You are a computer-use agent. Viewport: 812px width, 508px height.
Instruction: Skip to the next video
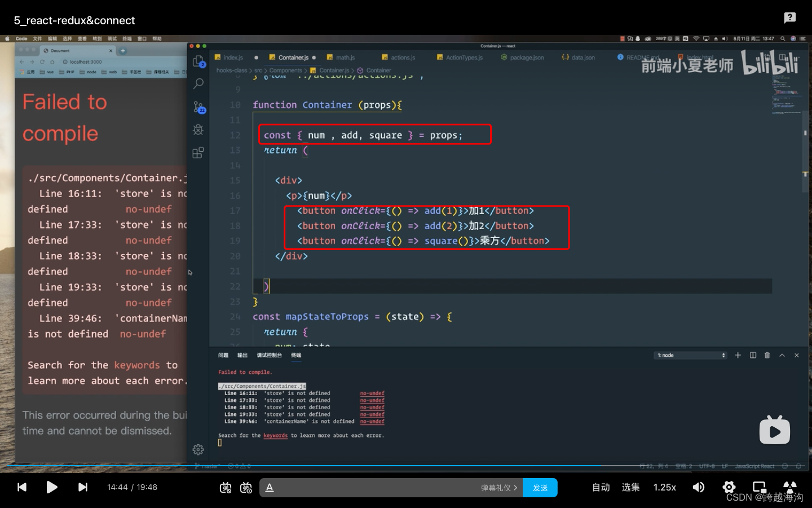click(82, 487)
